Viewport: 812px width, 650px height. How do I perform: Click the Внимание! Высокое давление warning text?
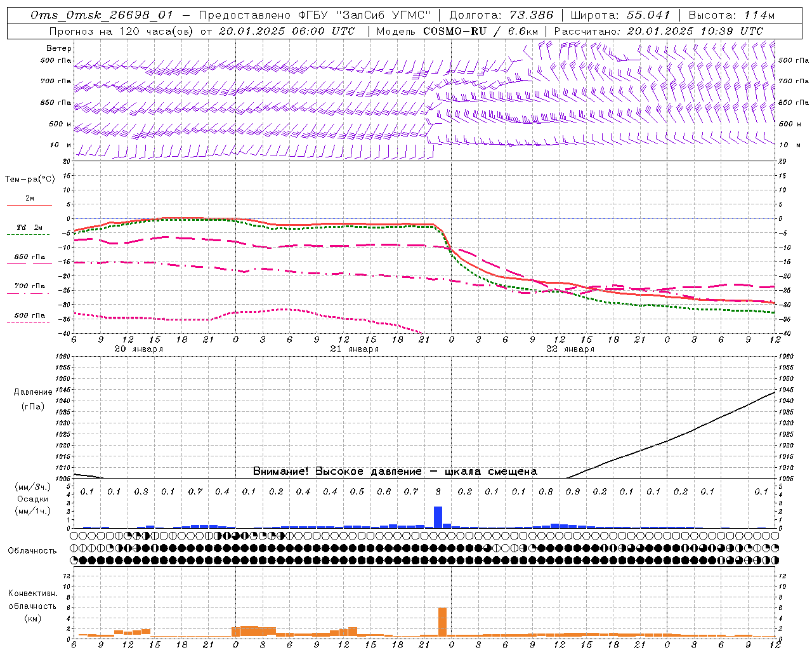click(395, 472)
